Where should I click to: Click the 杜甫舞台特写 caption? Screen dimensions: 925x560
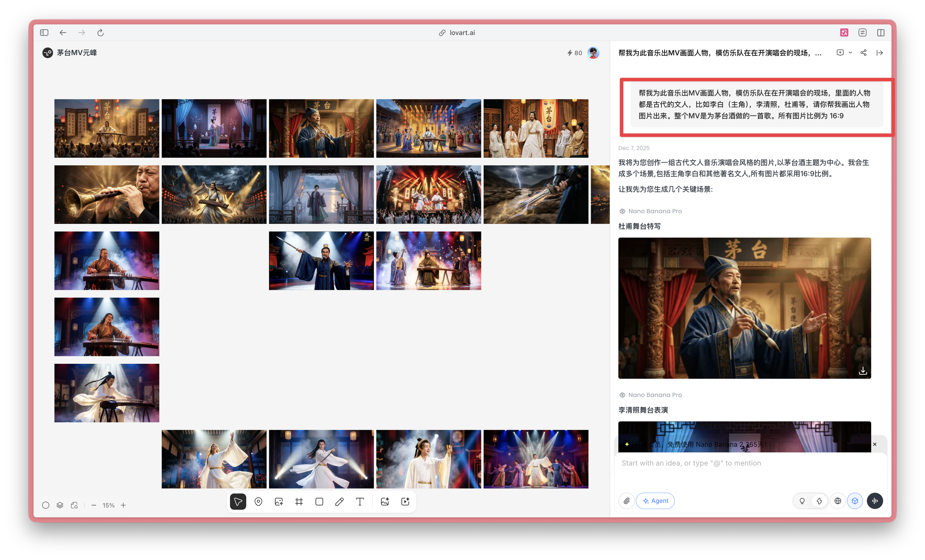click(x=639, y=226)
